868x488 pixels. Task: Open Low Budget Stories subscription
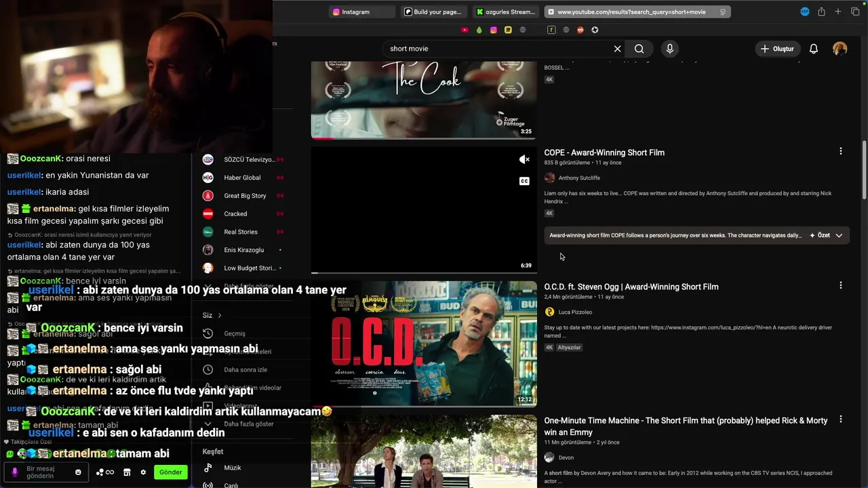(243, 268)
